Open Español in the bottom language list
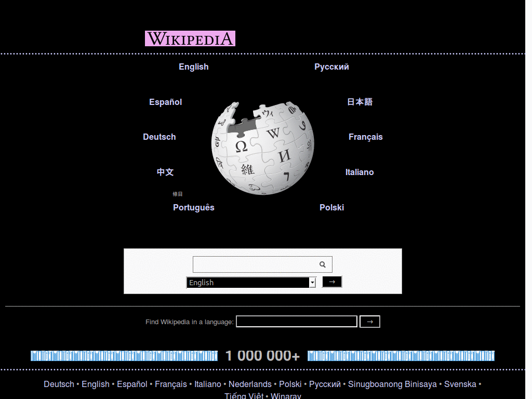Viewport: 532px width, 399px height. point(132,384)
